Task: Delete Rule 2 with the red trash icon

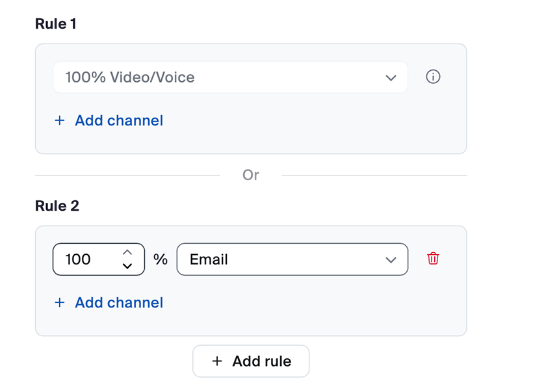Action: [433, 259]
